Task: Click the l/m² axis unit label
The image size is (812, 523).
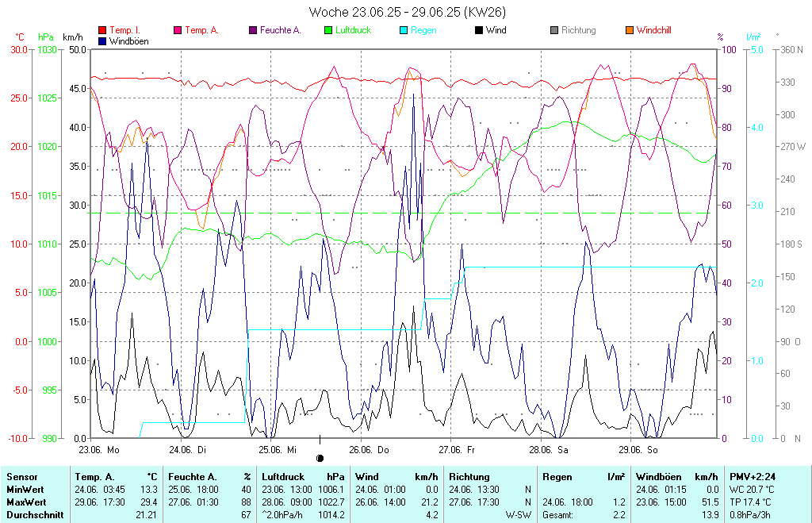Action: click(x=753, y=37)
